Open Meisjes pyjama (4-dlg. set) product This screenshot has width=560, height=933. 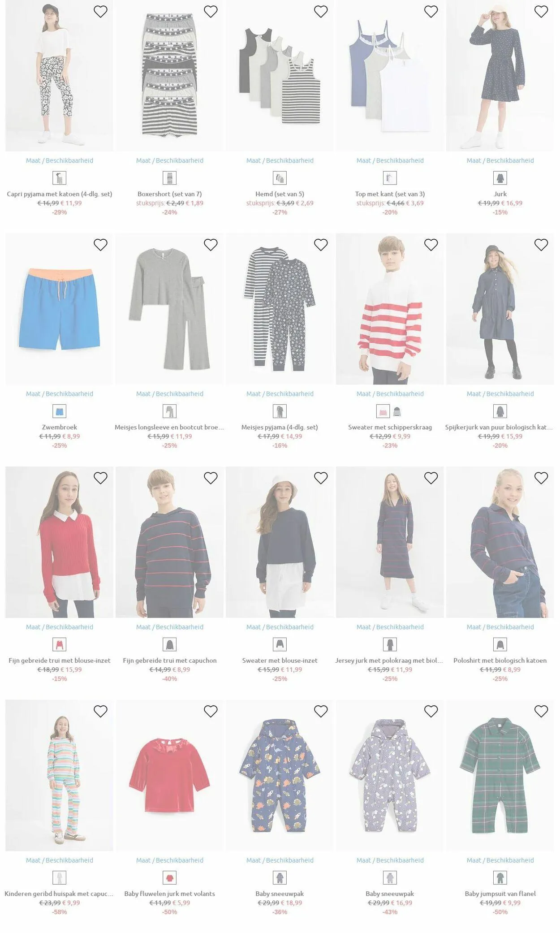click(280, 427)
